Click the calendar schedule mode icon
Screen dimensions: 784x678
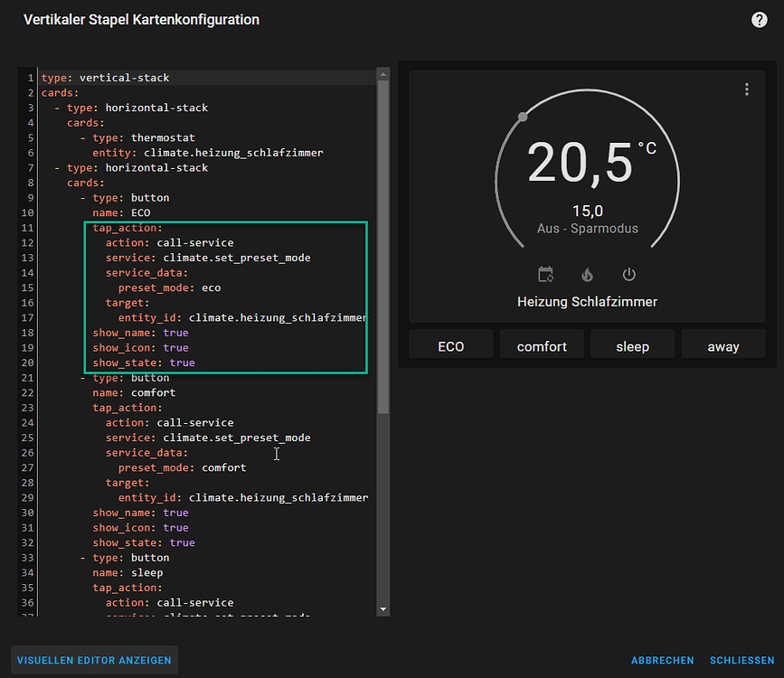coord(545,274)
